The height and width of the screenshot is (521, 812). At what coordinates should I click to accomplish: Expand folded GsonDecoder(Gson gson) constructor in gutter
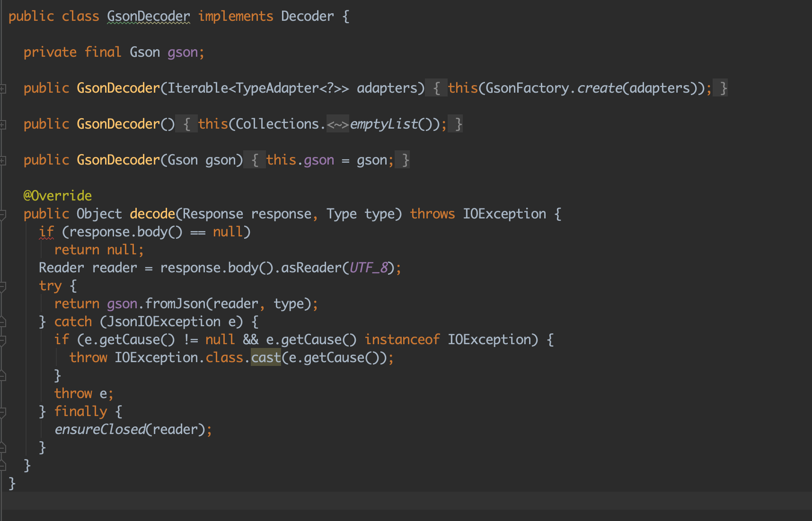click(x=2, y=160)
